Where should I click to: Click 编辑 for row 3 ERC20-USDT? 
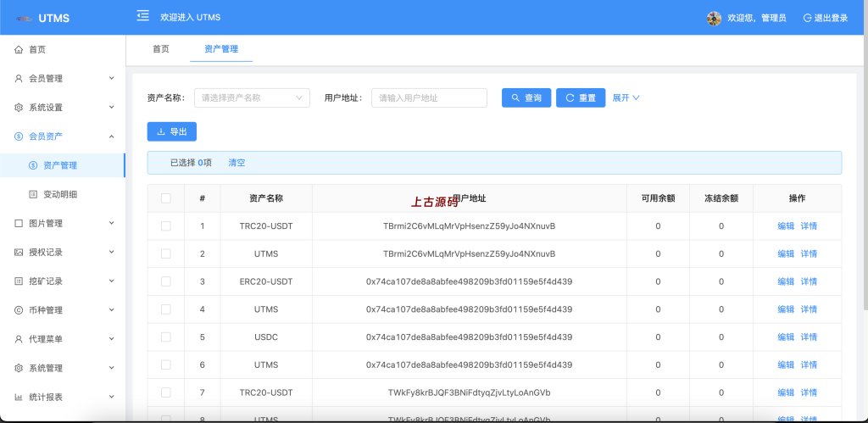786,281
